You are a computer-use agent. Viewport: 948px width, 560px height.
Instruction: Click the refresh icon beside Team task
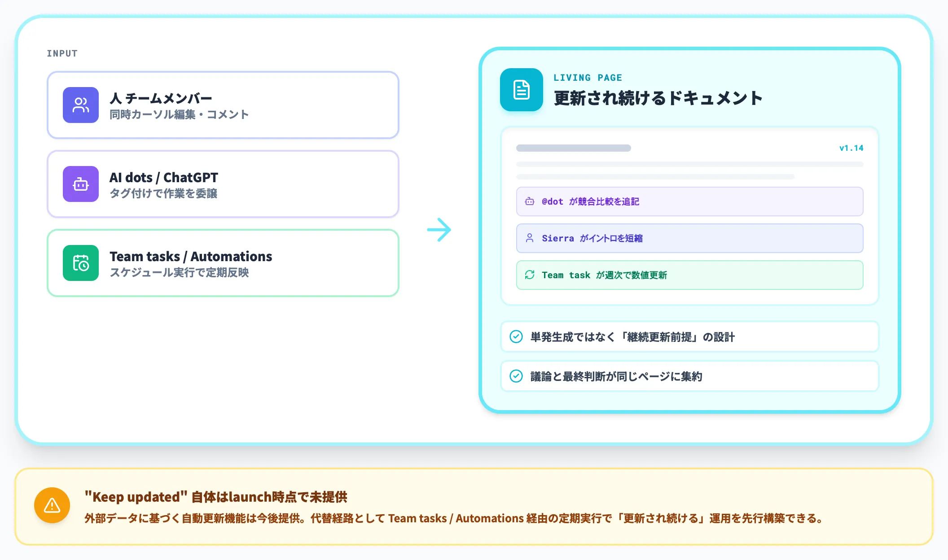530,275
